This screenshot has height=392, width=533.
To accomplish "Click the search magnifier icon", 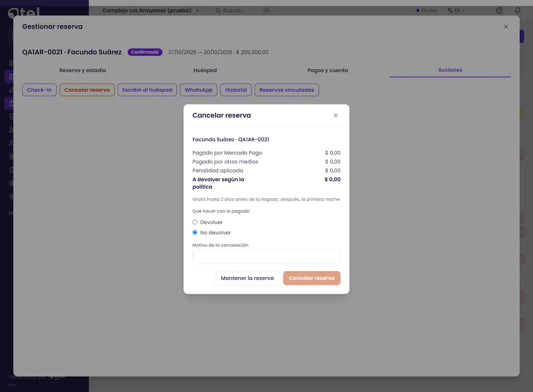I will [x=218, y=11].
